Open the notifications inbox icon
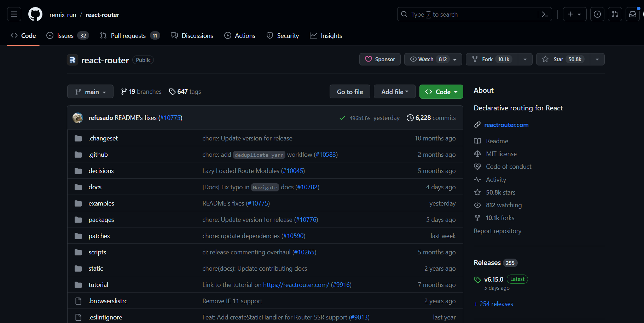The image size is (644, 323). [633, 14]
